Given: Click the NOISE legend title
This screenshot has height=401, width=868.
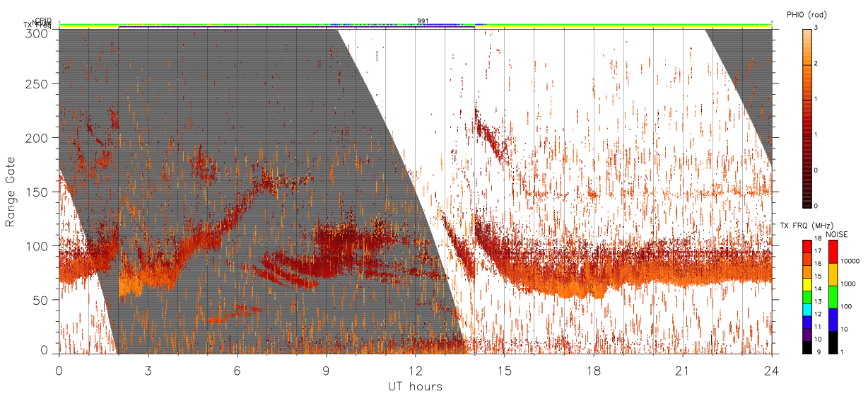Looking at the screenshot, I should coord(836,233).
